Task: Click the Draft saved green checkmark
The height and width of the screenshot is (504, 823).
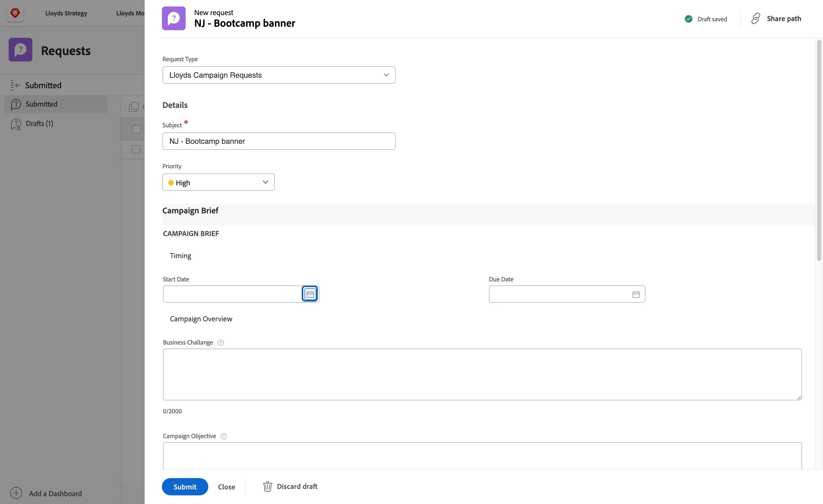Action: [x=688, y=19]
